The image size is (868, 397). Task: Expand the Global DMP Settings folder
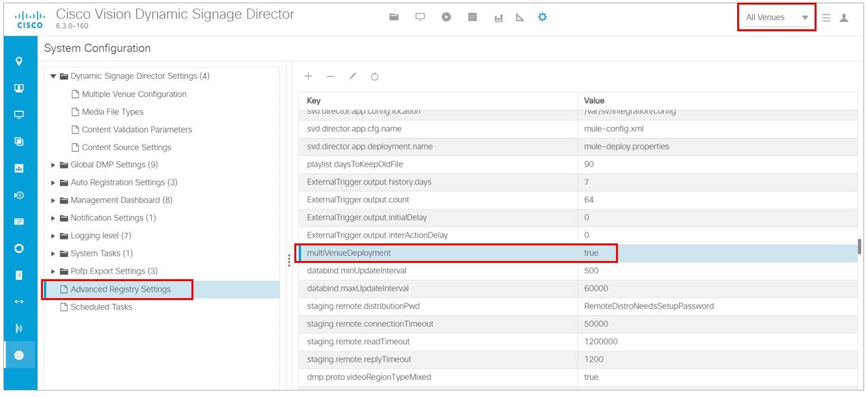(x=53, y=165)
